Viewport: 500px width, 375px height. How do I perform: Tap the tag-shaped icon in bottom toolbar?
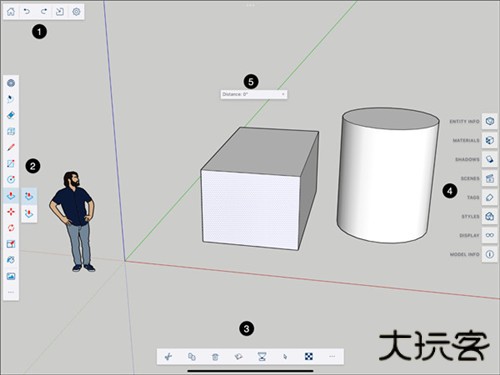(x=238, y=357)
